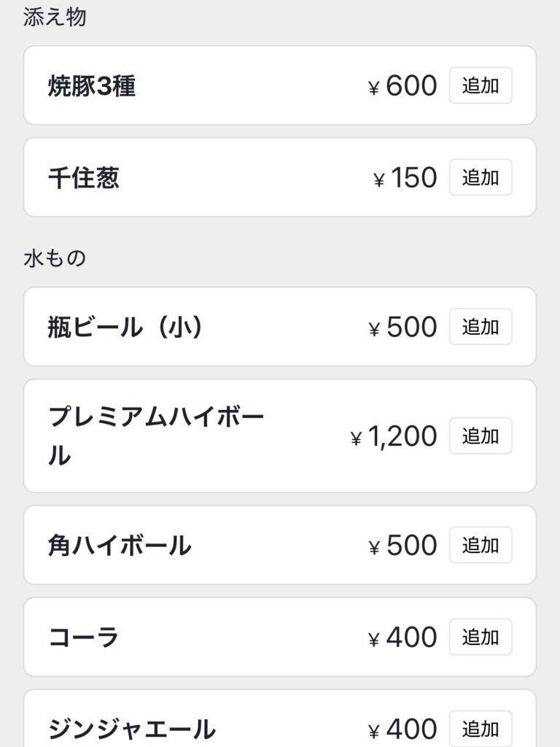The image size is (560, 747).
Task: Tap the コーラ item name
Action: 84,637
